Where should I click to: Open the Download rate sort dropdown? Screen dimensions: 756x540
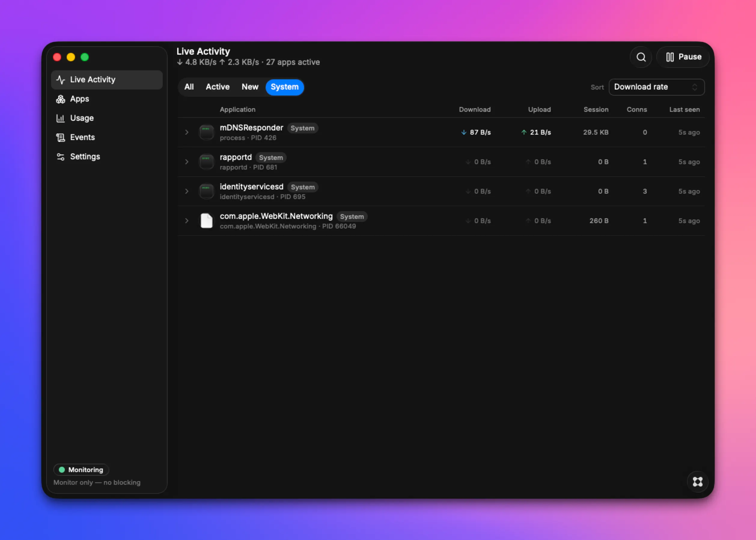click(x=657, y=87)
